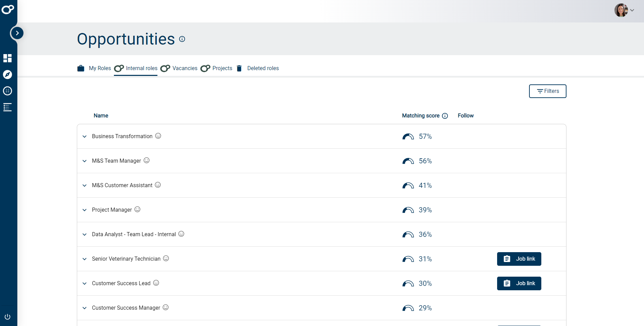The width and height of the screenshot is (644, 326).
Task: Click the power logout icon
Action: click(x=7, y=317)
